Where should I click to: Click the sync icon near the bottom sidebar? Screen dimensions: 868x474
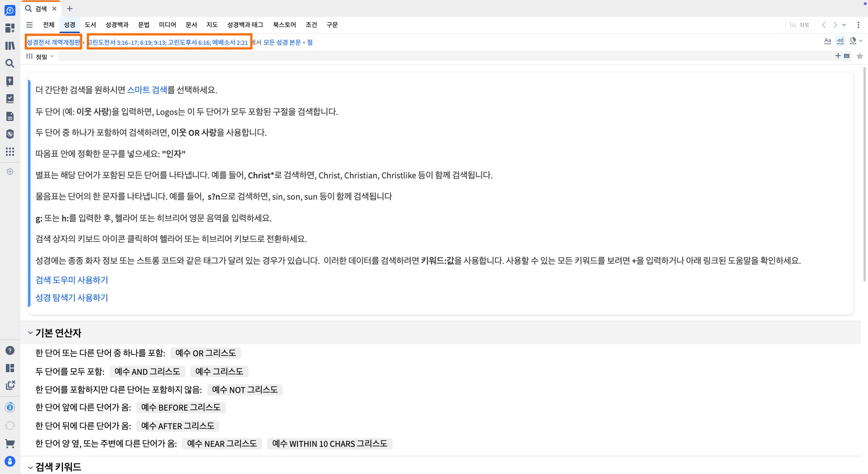pyautogui.click(x=10, y=426)
